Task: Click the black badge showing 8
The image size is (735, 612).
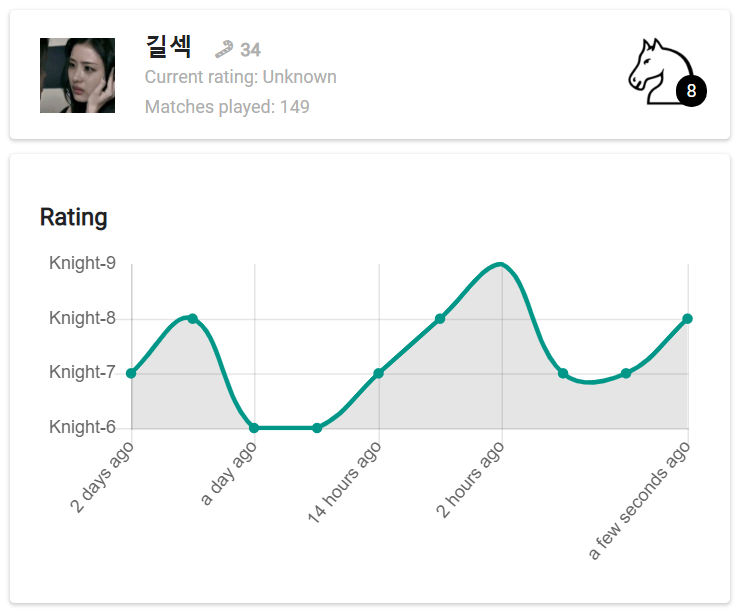Action: click(x=691, y=92)
